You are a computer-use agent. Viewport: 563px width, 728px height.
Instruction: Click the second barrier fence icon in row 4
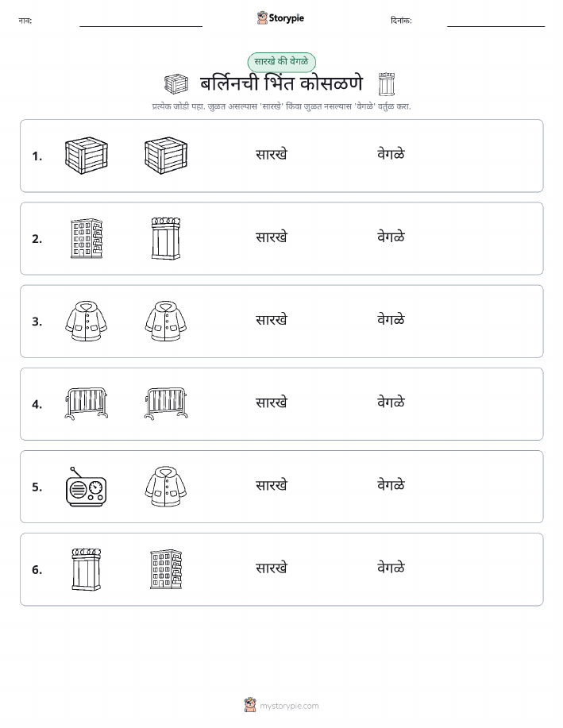166,404
